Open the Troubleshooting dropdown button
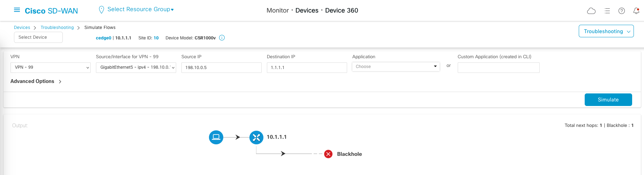This screenshot has width=644, height=175. click(606, 31)
